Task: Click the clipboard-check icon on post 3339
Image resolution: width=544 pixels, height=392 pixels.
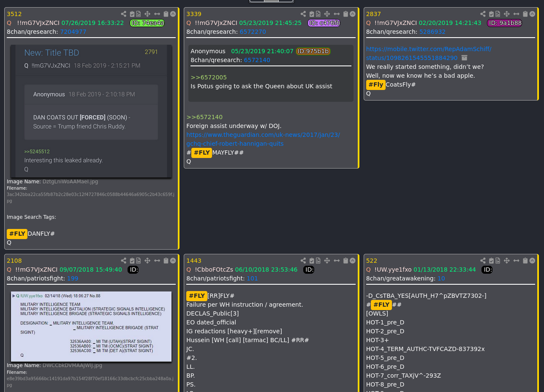Action: (x=312, y=14)
